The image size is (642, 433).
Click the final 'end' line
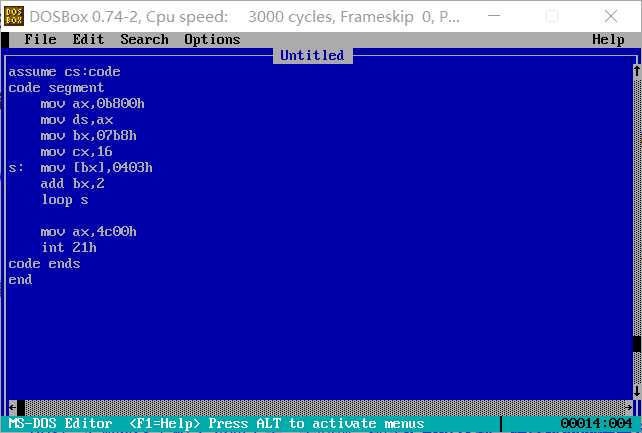point(20,280)
